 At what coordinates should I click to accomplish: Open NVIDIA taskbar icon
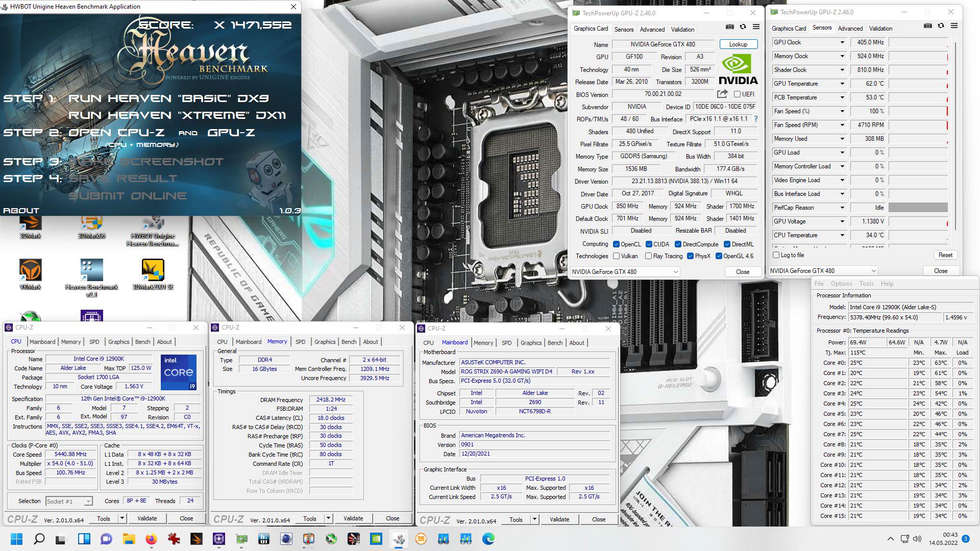coord(376,539)
